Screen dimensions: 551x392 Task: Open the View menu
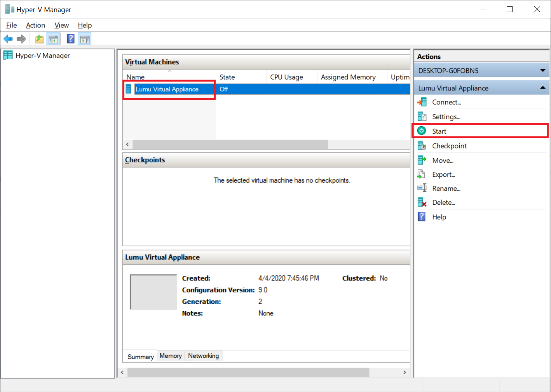pos(61,25)
